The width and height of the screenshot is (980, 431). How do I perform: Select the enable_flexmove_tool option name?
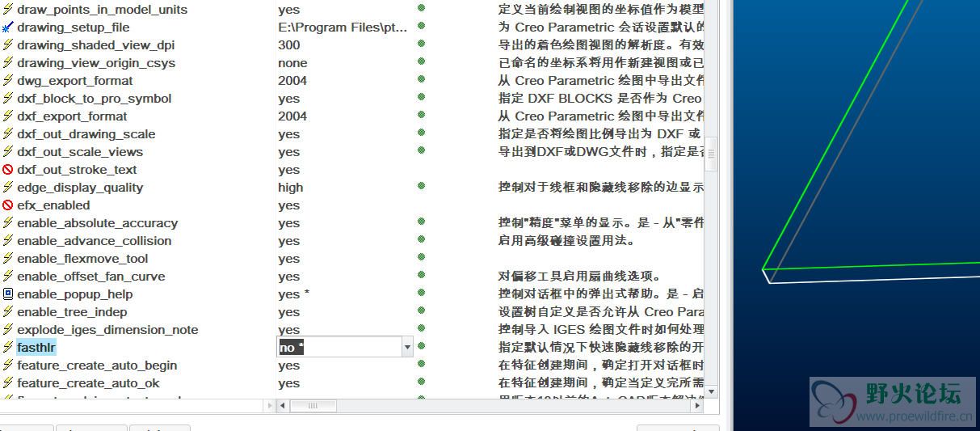82,259
